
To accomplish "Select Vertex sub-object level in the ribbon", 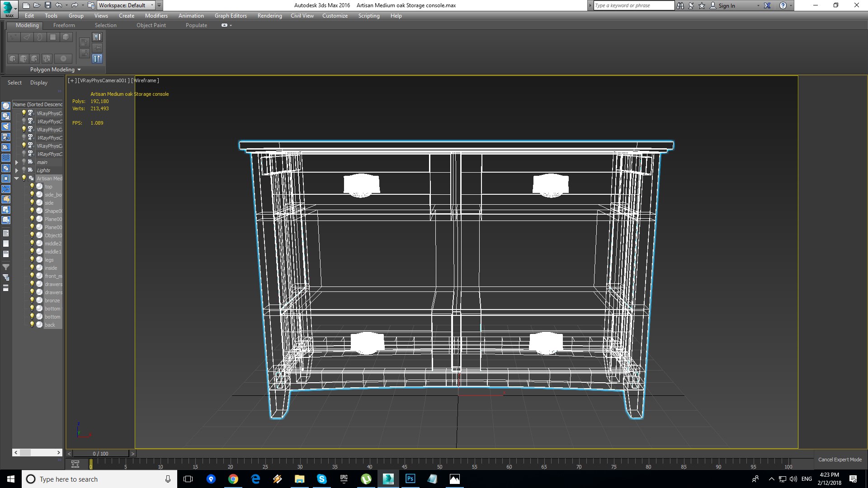I will 13,37.
